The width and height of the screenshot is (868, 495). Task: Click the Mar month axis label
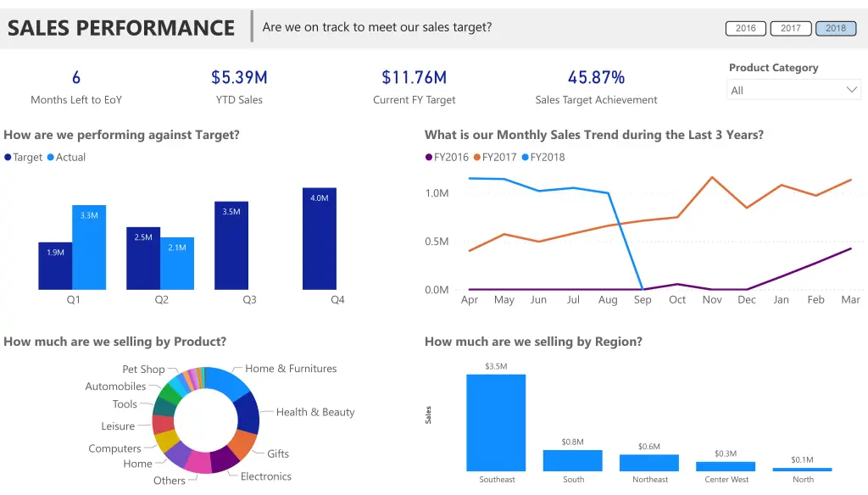pos(850,299)
